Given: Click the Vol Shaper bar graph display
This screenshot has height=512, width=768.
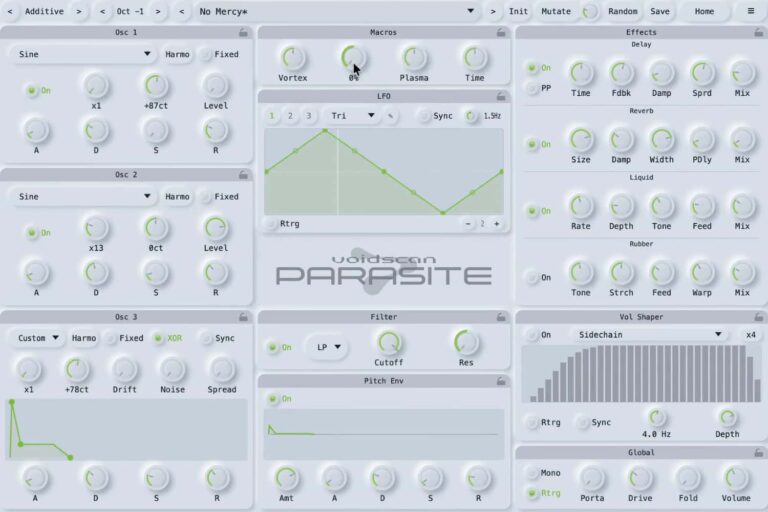Looking at the screenshot, I should point(641,373).
